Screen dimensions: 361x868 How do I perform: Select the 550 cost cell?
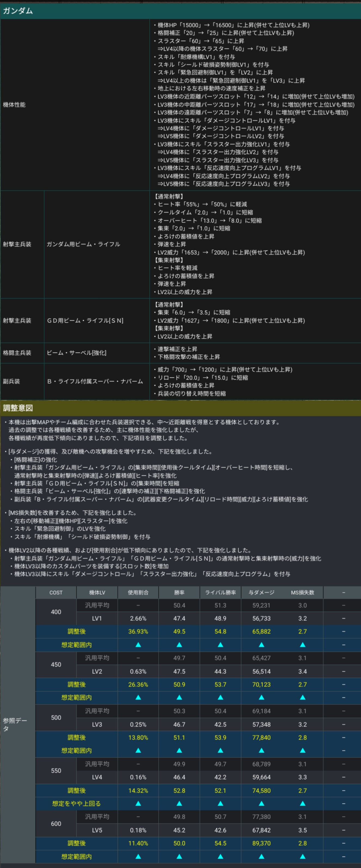click(56, 771)
